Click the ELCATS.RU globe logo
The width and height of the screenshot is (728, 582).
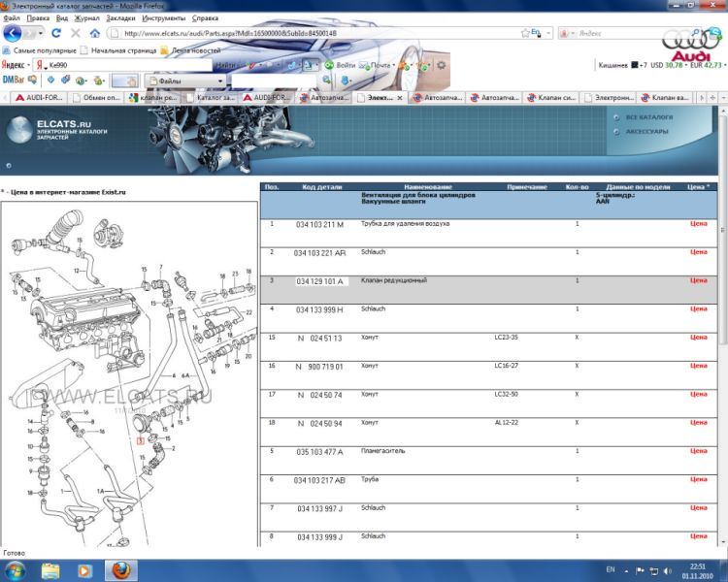[19, 129]
